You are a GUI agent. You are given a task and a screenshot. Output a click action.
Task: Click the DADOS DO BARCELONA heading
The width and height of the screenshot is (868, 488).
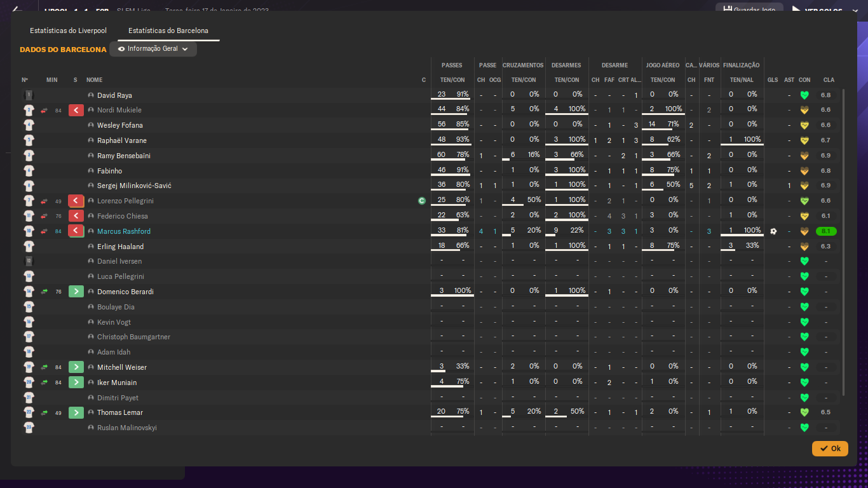[63, 50]
